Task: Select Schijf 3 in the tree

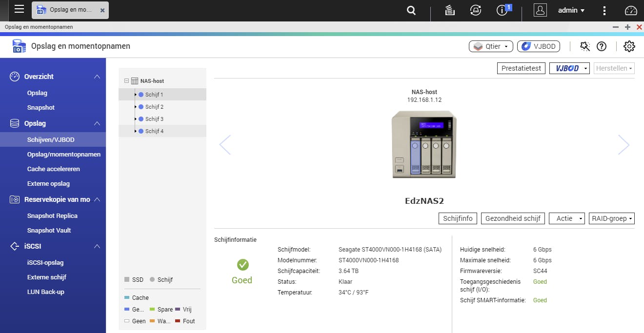Action: pos(162,119)
